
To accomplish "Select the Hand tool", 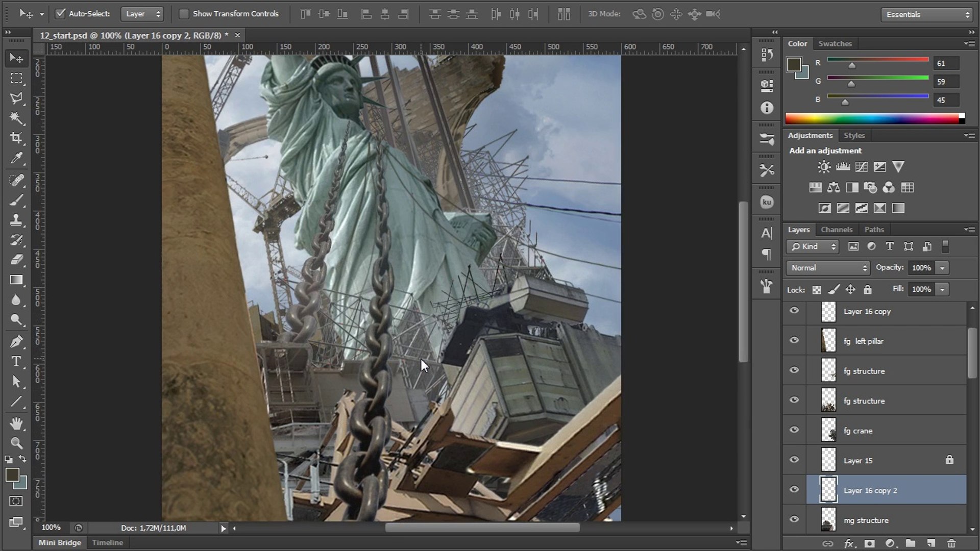I will click(16, 423).
